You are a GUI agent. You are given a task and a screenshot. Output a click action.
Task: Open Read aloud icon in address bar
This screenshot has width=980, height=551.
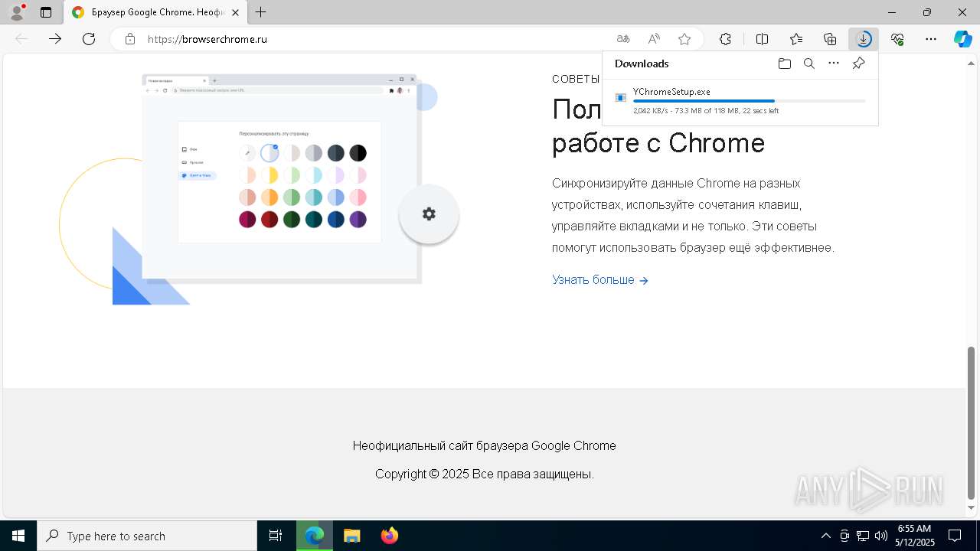pyautogui.click(x=654, y=39)
